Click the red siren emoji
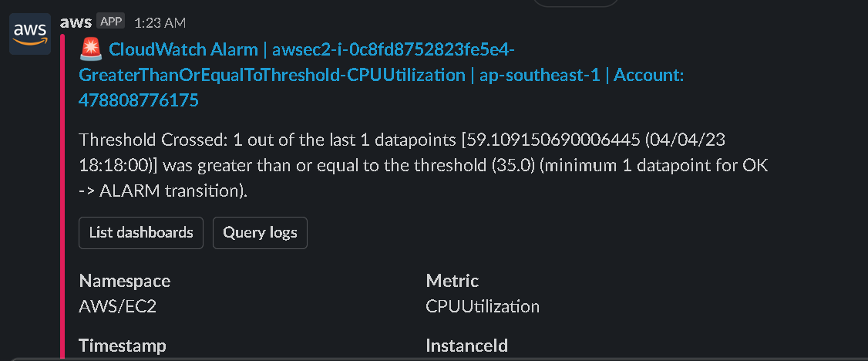The height and width of the screenshot is (361, 868). [x=91, y=50]
